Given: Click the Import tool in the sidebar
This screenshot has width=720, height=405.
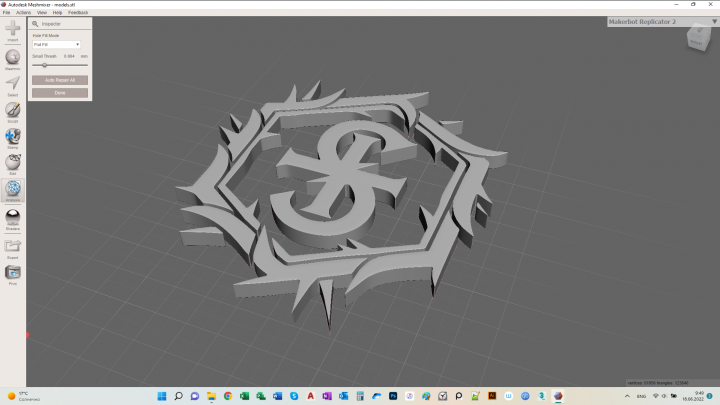Looking at the screenshot, I should point(13,31).
